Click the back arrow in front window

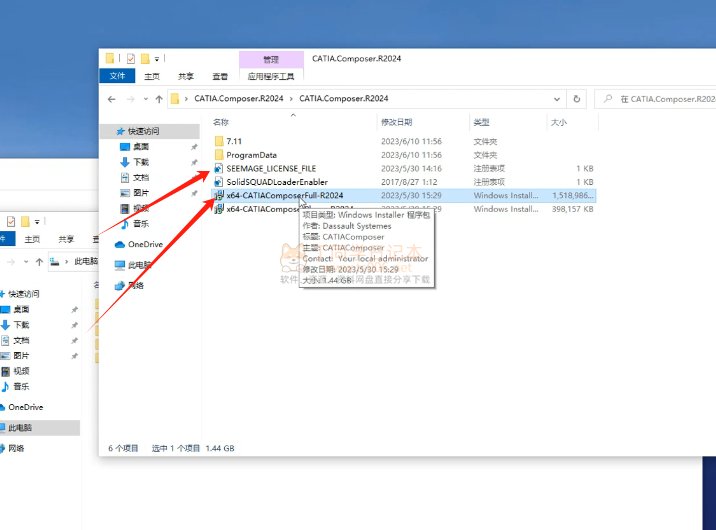[112, 99]
